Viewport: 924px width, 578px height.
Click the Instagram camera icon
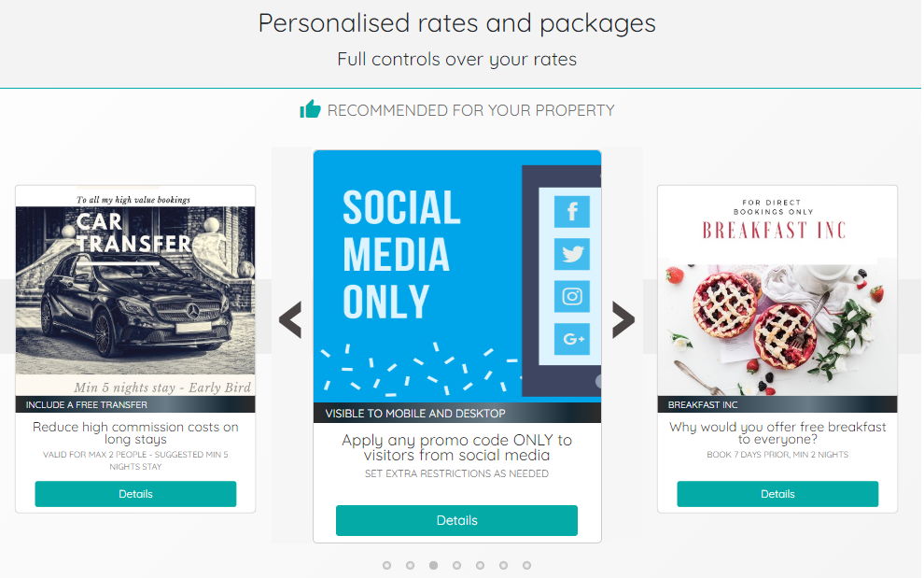pos(571,297)
